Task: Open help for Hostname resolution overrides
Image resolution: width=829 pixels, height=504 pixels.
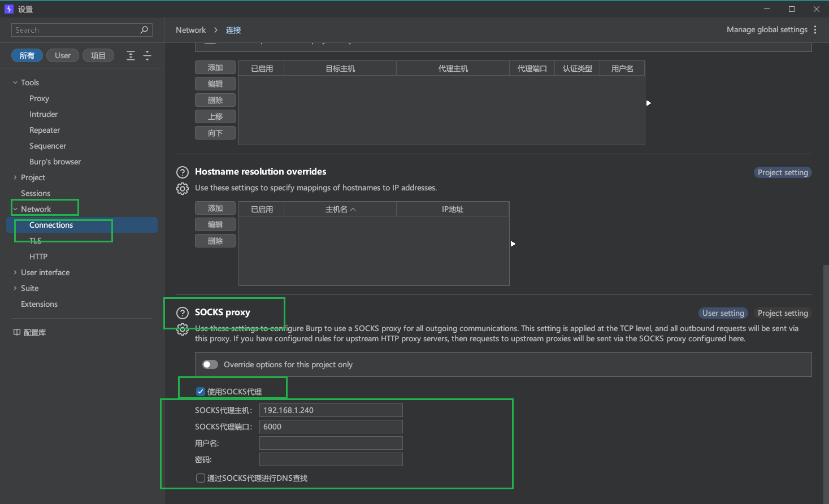Action: 183,172
